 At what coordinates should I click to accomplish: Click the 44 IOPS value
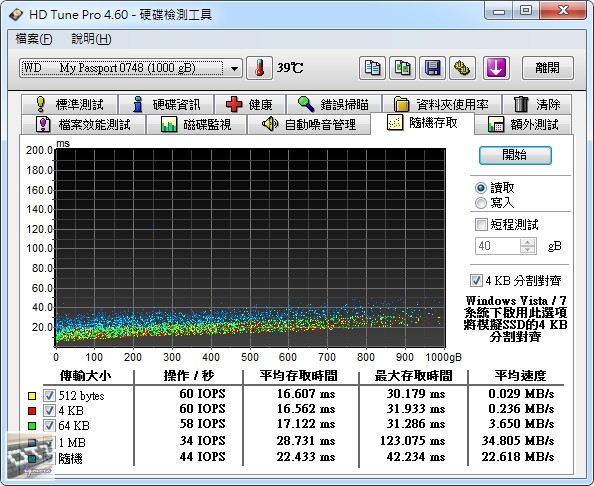coord(203,457)
